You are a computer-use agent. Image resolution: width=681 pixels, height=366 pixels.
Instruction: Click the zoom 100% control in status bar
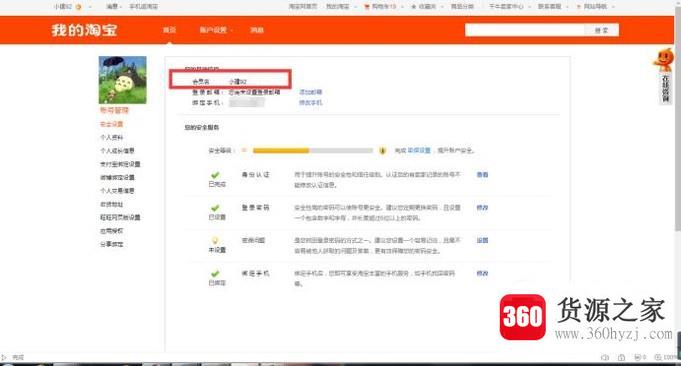tap(667, 357)
